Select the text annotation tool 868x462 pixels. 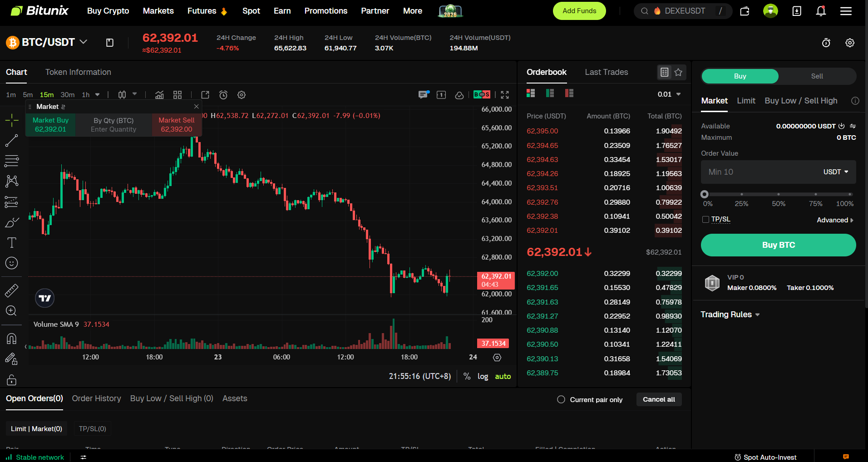pos(12,243)
